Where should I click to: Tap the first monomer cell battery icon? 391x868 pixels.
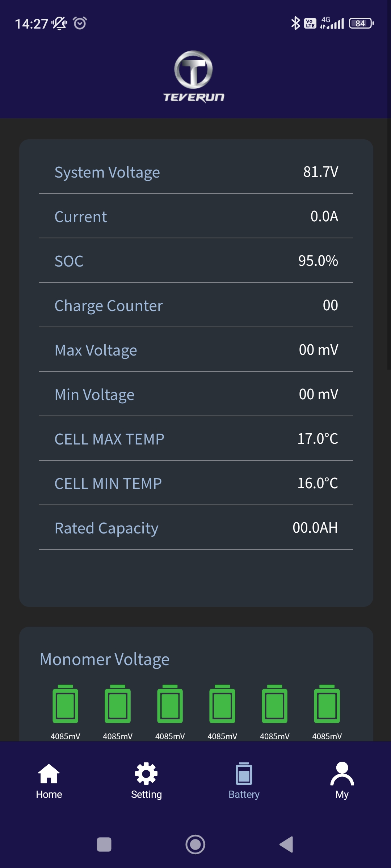point(66,704)
